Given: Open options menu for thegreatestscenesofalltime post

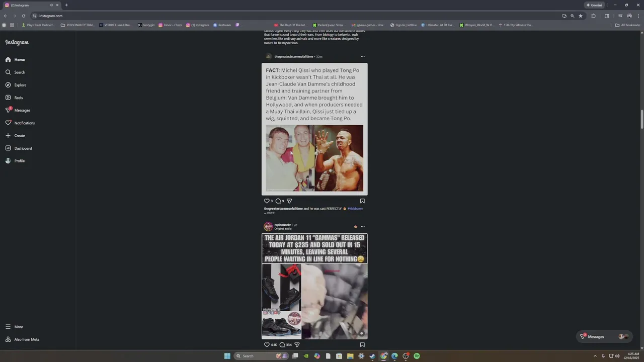Looking at the screenshot, I should coord(363,57).
